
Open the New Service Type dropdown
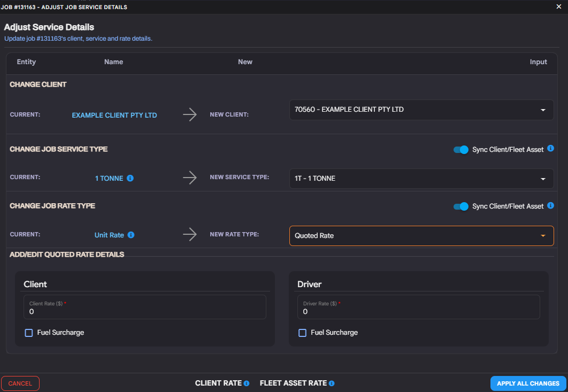tap(421, 179)
